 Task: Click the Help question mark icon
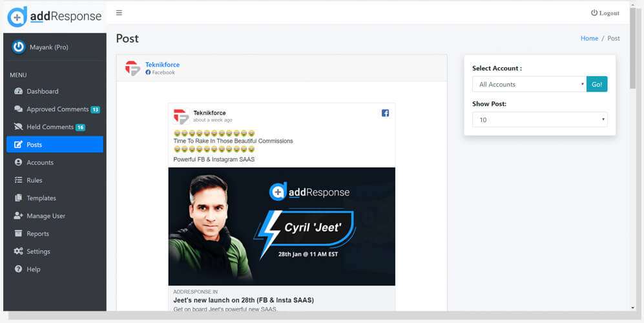19,269
